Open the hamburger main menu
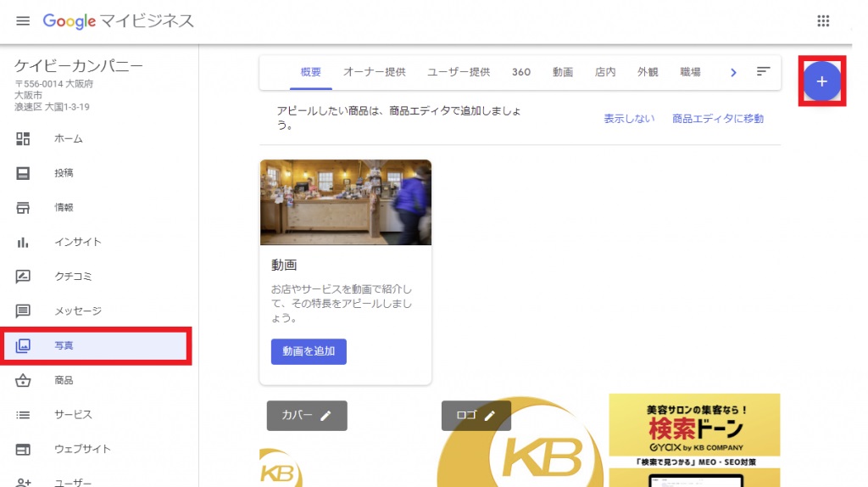Viewport: 868px width, 487px height. [x=23, y=21]
